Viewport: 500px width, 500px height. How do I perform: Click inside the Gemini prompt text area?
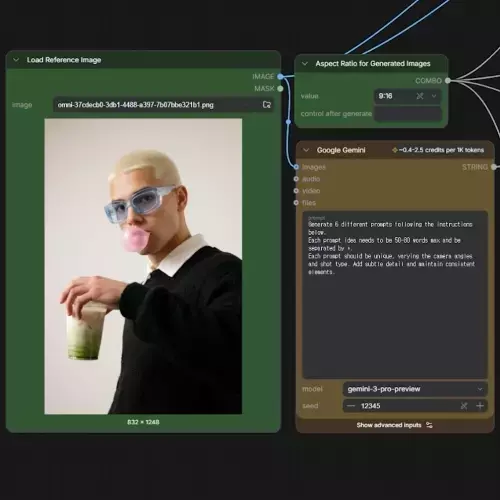pyautogui.click(x=395, y=295)
